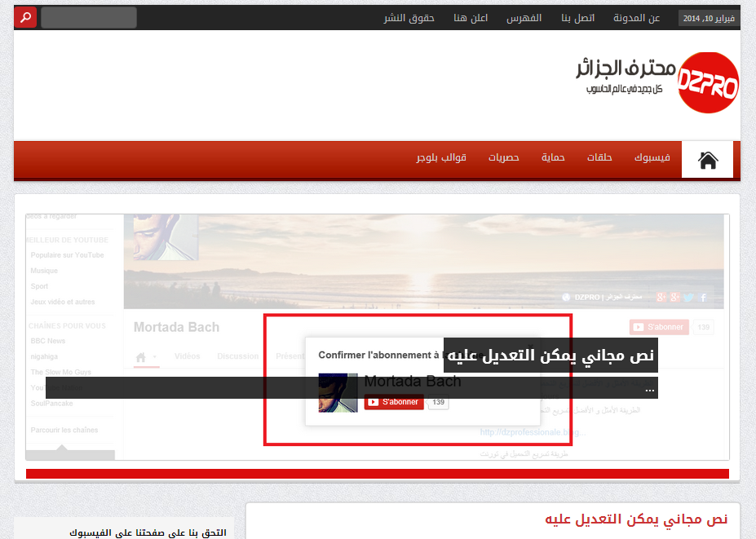Click the red search magnifier icon
This screenshot has width=756, height=539.
pyautogui.click(x=25, y=17)
